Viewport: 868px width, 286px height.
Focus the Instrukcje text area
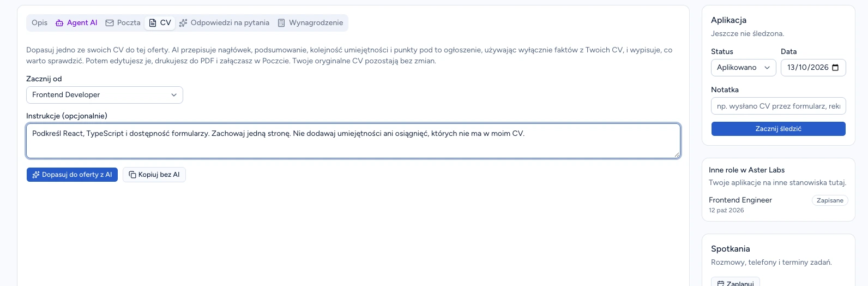(x=353, y=141)
